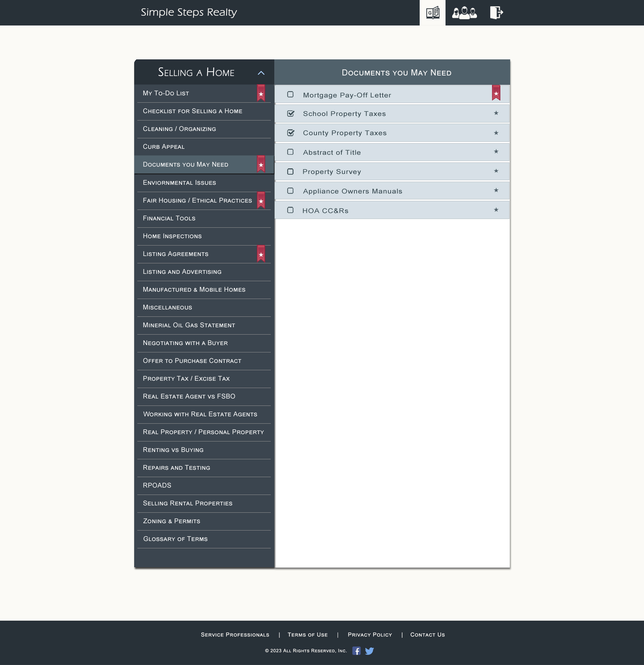The width and height of the screenshot is (644, 665).
Task: Check the Mortgage Pay-Off Letter checkbox
Action: (290, 95)
